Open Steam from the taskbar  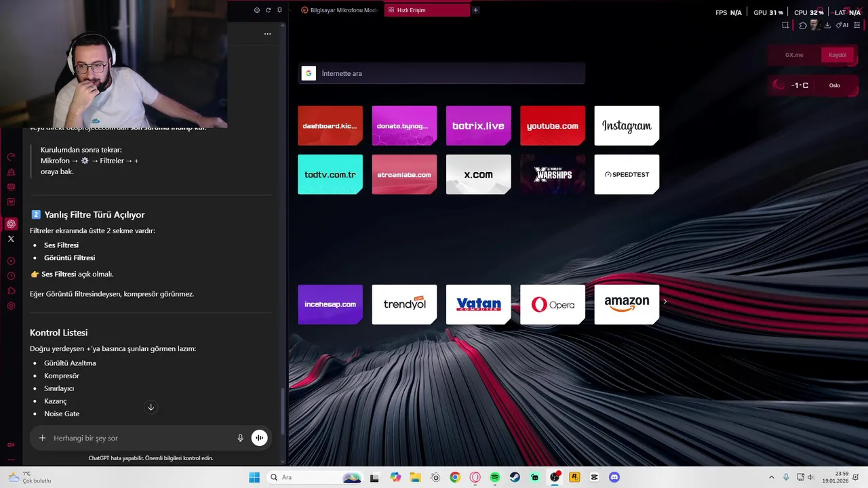(x=515, y=477)
